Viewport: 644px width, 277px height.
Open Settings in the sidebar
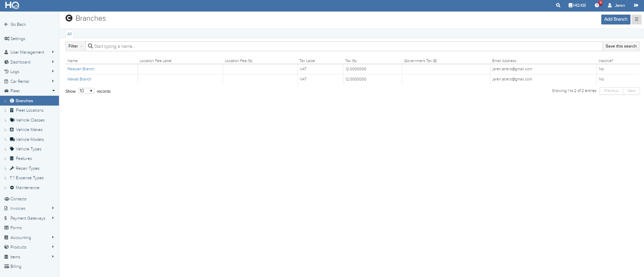click(15, 39)
